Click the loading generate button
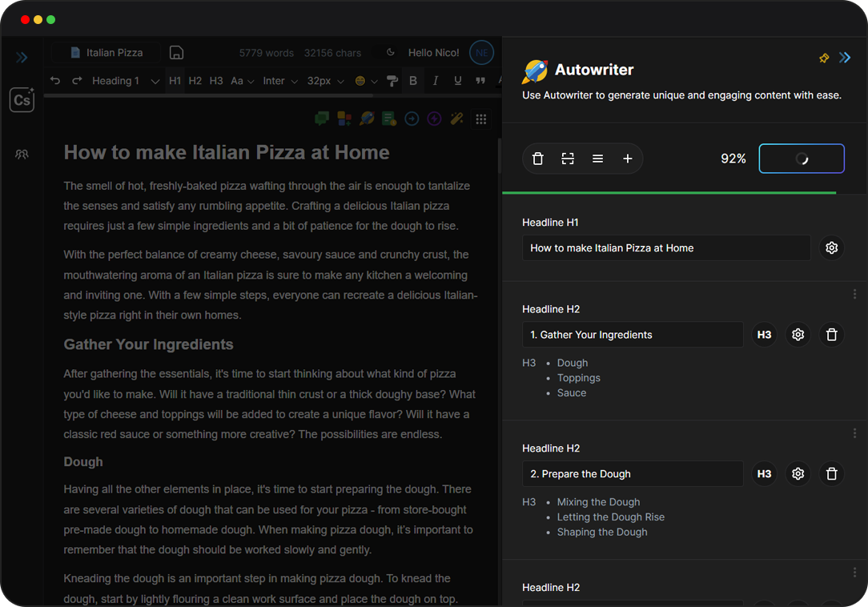Screen dimensions: 868x607 coord(802,159)
